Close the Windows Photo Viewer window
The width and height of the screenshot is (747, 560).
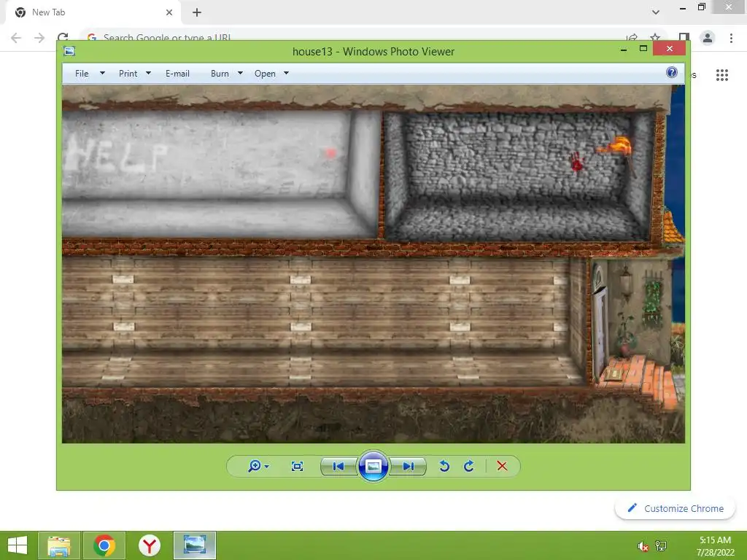click(670, 49)
